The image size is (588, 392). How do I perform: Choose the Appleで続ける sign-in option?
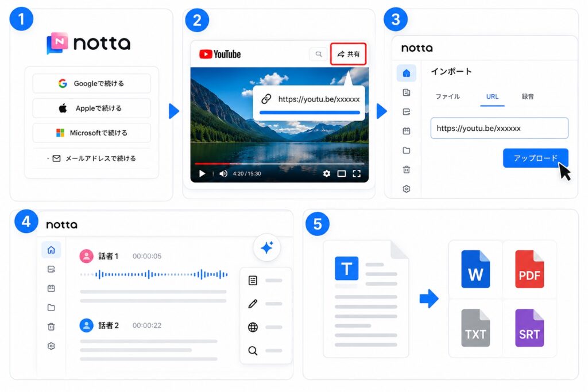click(91, 108)
